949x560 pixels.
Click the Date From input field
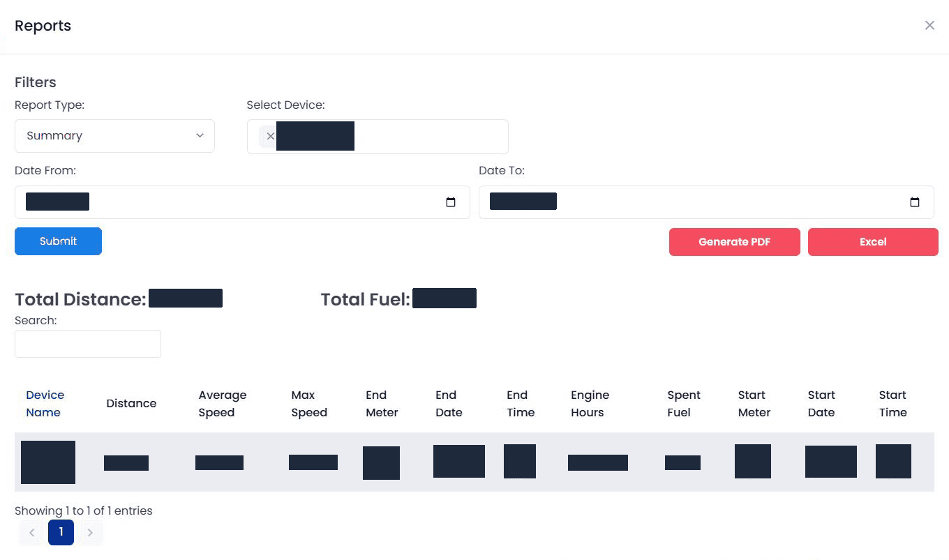coord(242,202)
